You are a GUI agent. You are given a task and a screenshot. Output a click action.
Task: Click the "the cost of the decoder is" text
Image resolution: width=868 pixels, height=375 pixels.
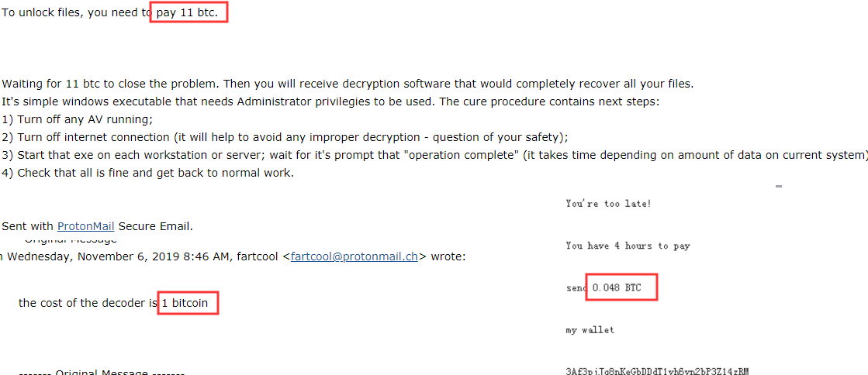pos(88,303)
